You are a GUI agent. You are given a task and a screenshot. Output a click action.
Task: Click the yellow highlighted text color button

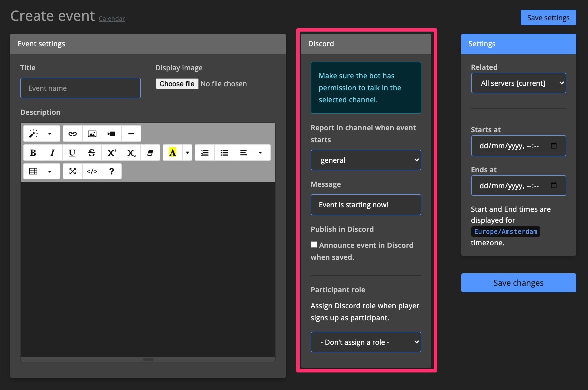click(x=172, y=153)
